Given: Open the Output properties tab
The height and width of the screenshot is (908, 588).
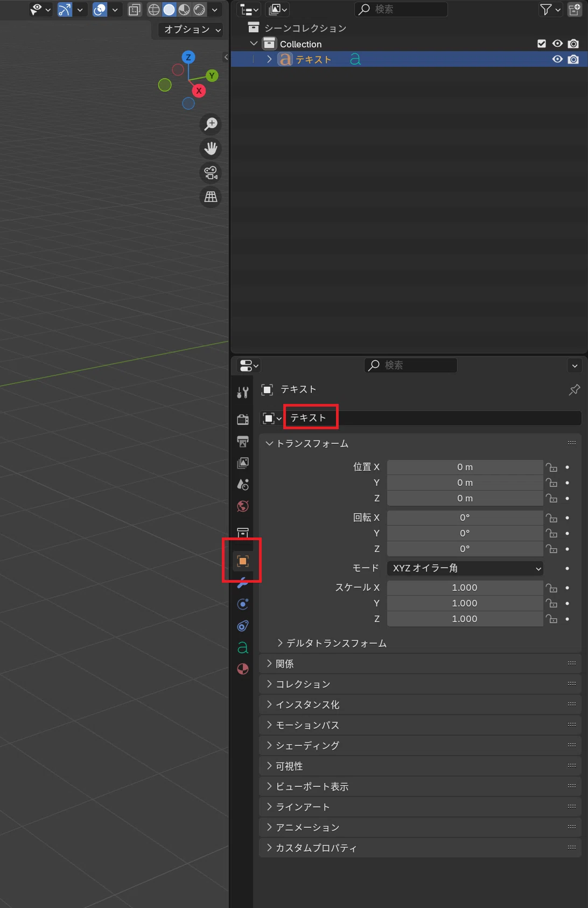Looking at the screenshot, I should click(x=243, y=441).
